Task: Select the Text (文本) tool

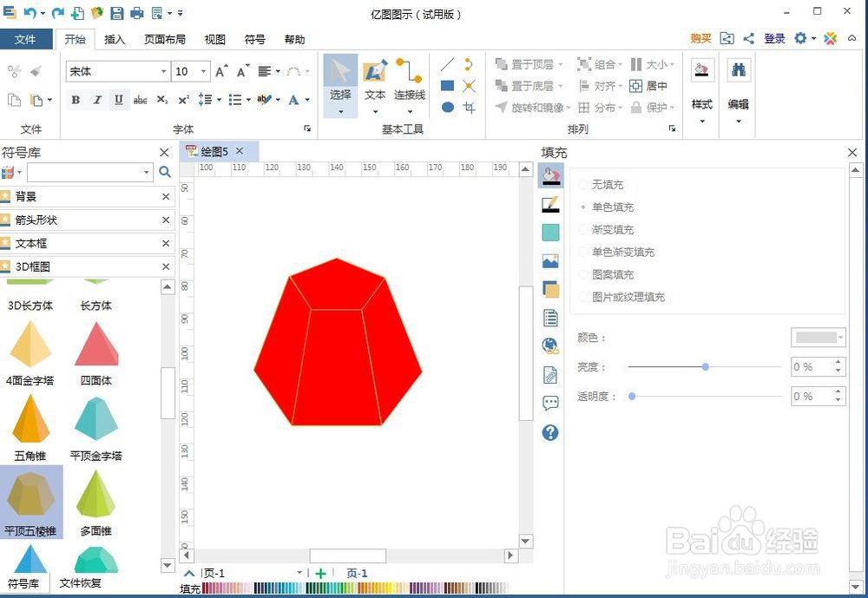Action: 375,85
